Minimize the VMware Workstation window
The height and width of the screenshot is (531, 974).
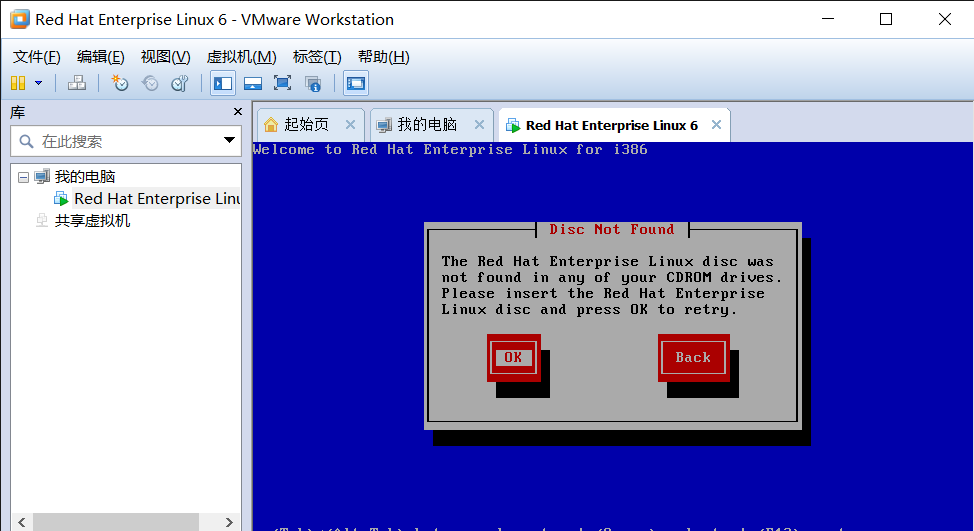(x=828, y=19)
